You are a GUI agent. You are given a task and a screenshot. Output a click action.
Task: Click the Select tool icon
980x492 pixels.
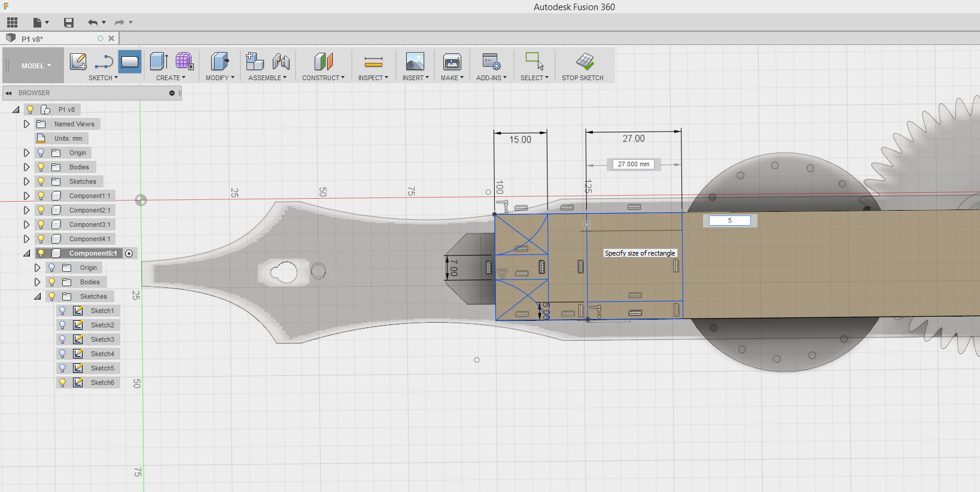(534, 61)
